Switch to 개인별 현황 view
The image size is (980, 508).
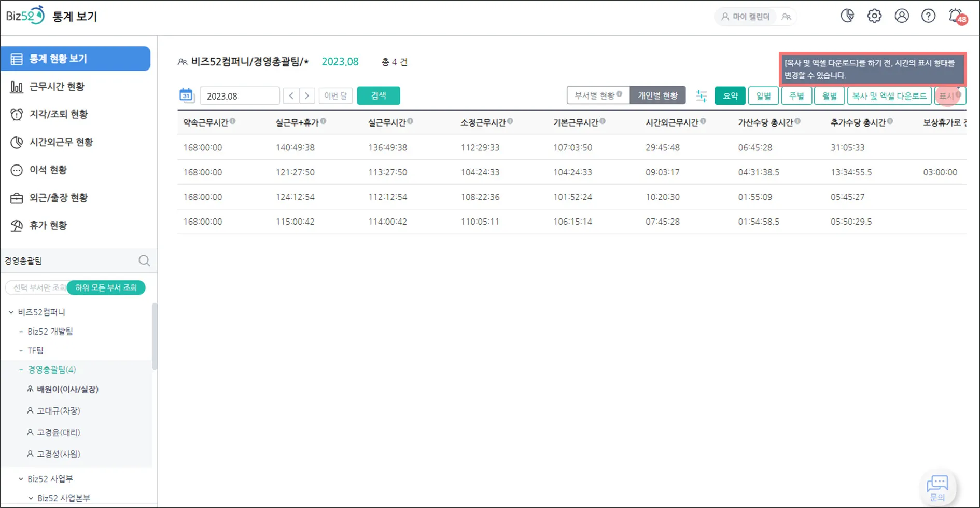[x=657, y=95]
